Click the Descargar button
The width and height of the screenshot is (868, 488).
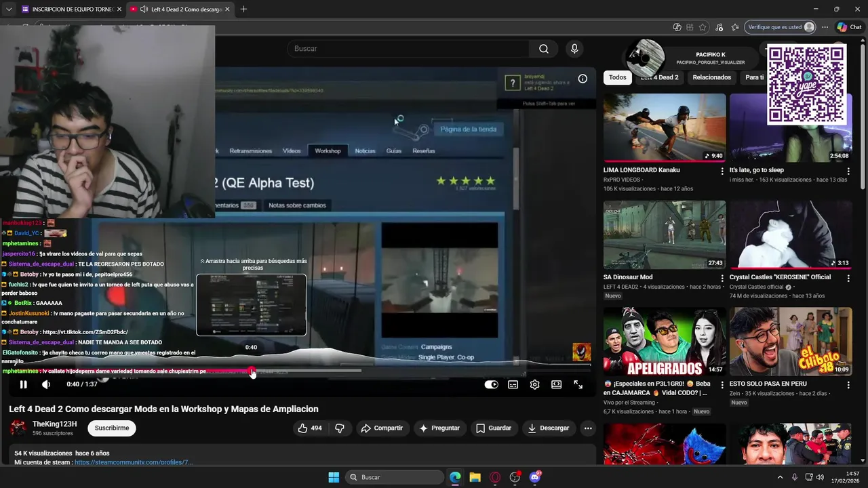pos(549,428)
